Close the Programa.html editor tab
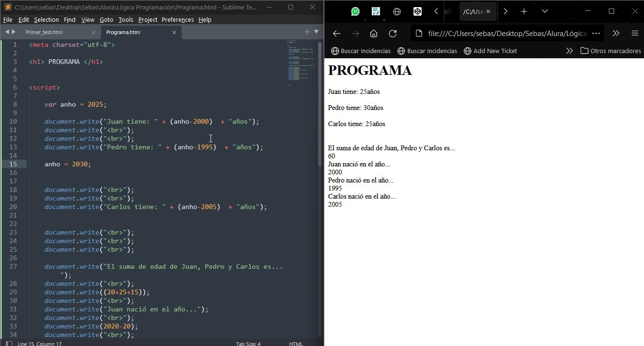This screenshot has width=644, height=346. point(174,32)
